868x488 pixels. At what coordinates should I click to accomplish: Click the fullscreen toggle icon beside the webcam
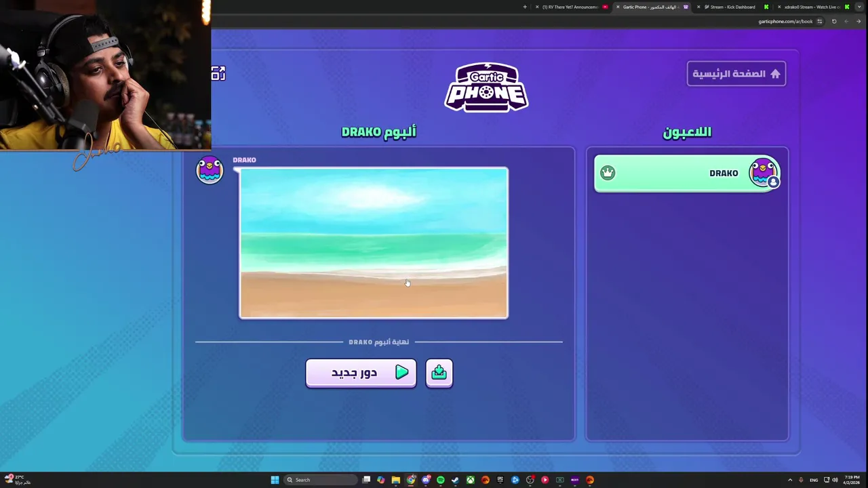click(218, 73)
